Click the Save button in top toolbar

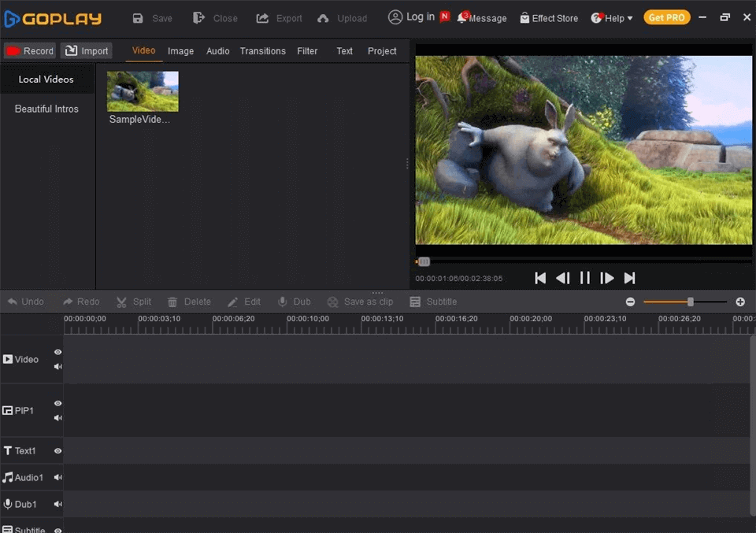coord(152,18)
